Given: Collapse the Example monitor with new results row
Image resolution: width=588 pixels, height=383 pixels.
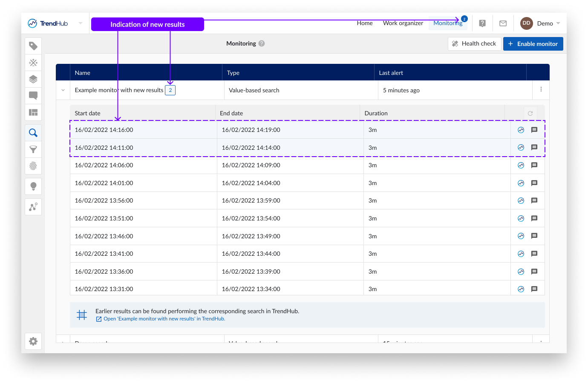Looking at the screenshot, I should pyautogui.click(x=63, y=90).
